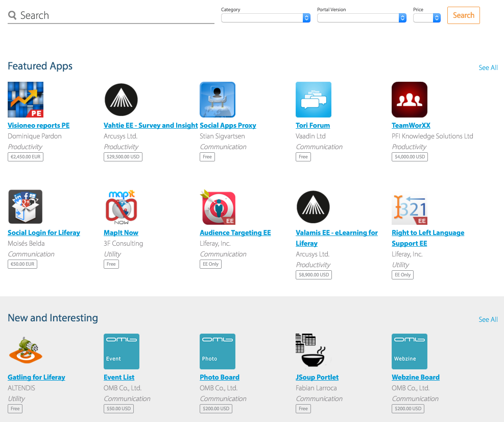Open the JSoup Portlet title link

[x=317, y=377]
